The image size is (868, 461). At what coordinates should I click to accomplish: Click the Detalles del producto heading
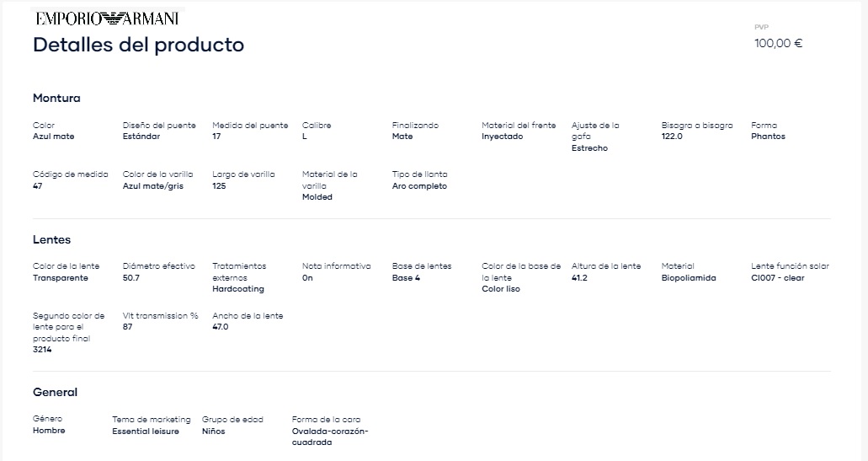pos(138,45)
